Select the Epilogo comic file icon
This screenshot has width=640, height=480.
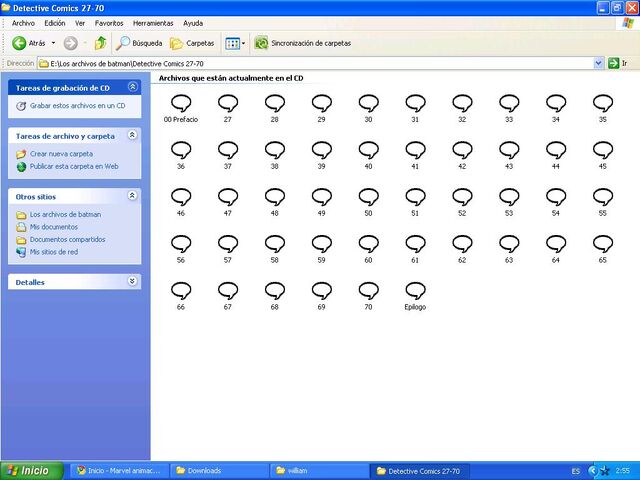[416, 291]
